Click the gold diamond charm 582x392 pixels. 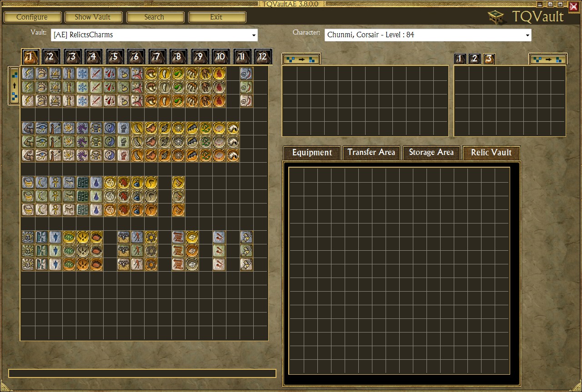pyautogui.click(x=192, y=237)
